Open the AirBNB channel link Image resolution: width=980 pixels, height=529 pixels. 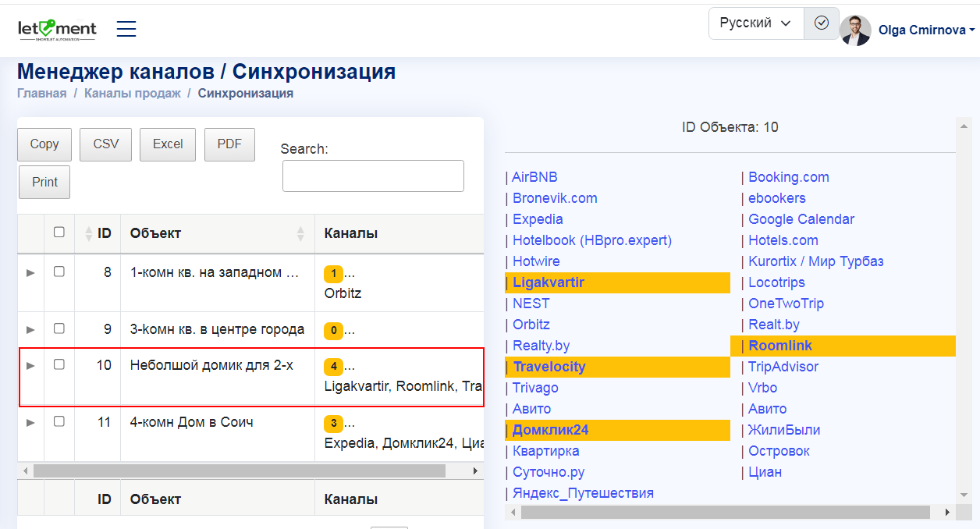click(x=534, y=177)
